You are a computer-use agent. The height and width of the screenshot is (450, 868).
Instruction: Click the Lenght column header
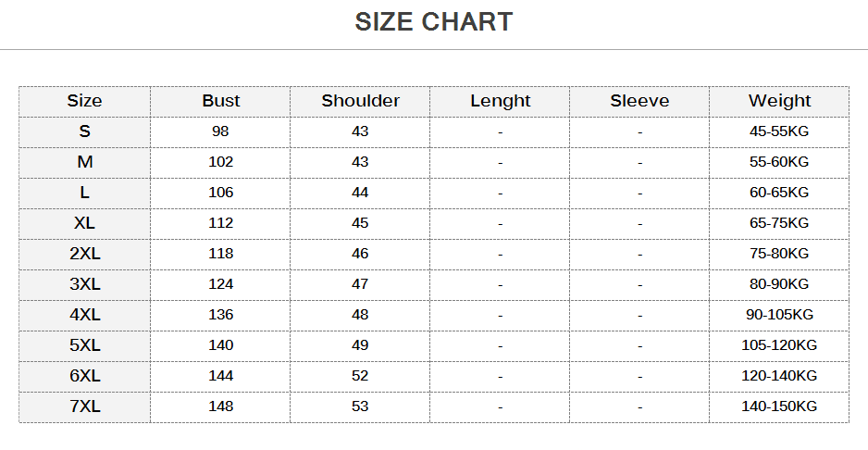click(500, 101)
